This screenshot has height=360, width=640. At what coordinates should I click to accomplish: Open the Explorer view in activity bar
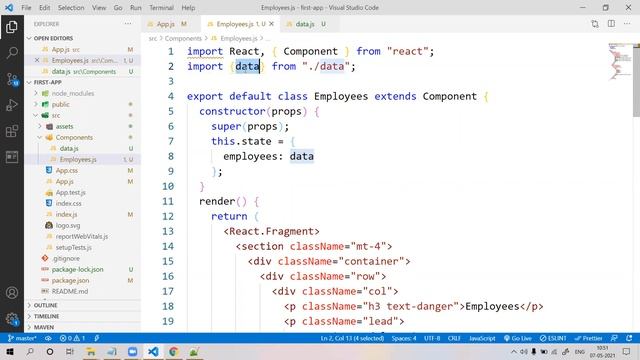(x=12, y=27)
